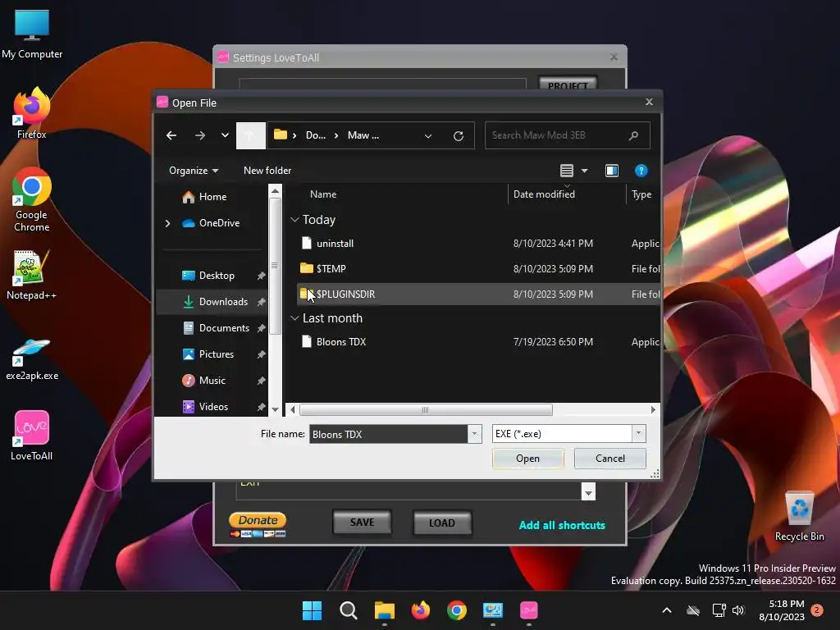Open LoveToAll desktop shortcut
The width and height of the screenshot is (840, 630).
(x=32, y=436)
